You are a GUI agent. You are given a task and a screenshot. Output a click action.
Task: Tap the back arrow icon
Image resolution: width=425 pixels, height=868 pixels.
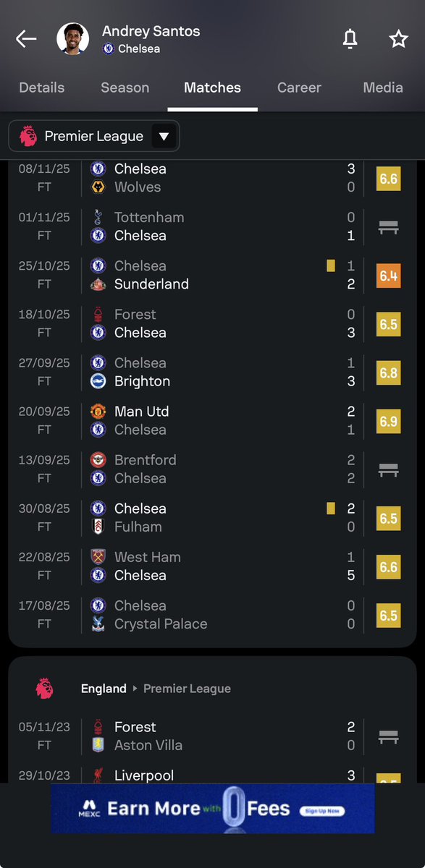[26, 39]
